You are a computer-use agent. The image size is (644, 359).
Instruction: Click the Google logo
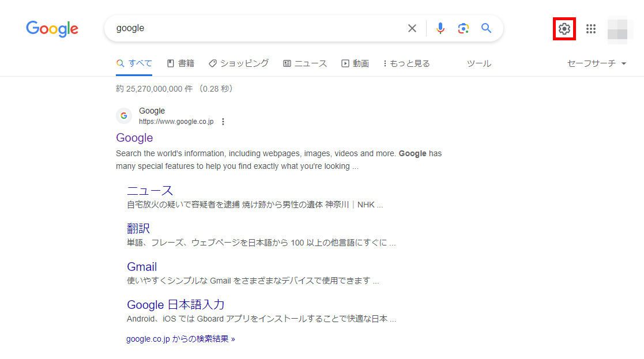tap(52, 29)
